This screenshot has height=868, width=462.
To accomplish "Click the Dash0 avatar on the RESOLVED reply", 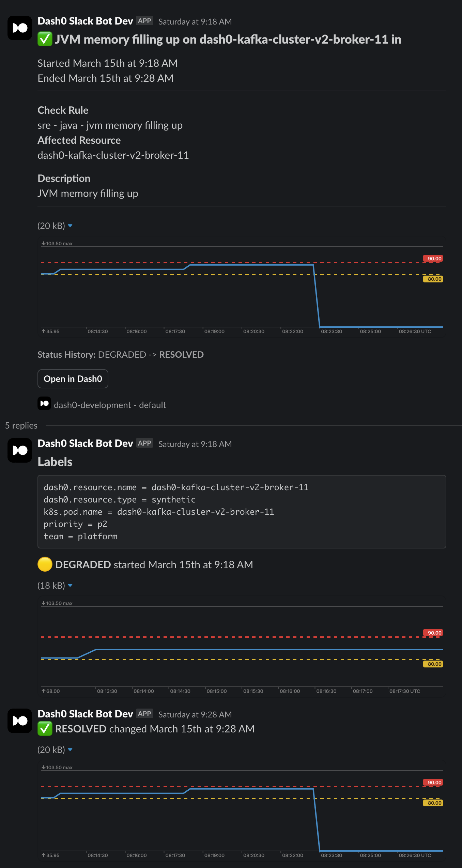I will tap(20, 721).
